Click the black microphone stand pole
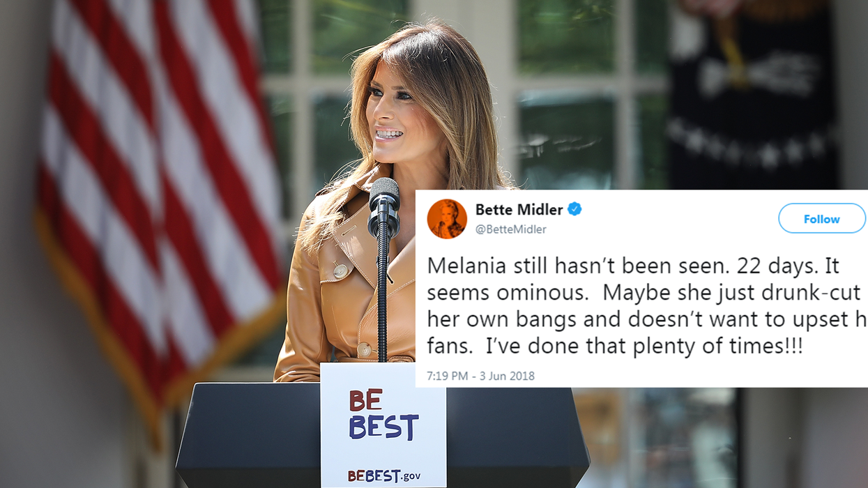868x488 pixels. [382, 300]
